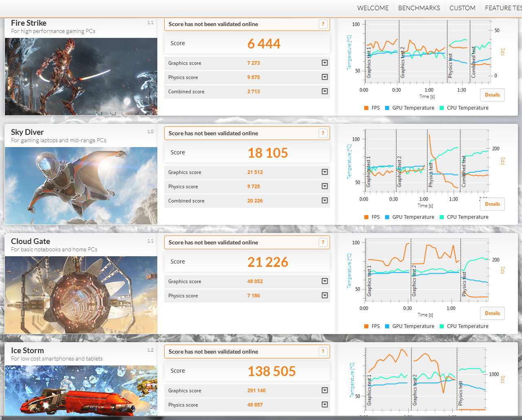Image resolution: width=522 pixels, height=420 pixels.
Task: Click Sky Diver CPU Temperature legend swatch
Action: pos(442,217)
